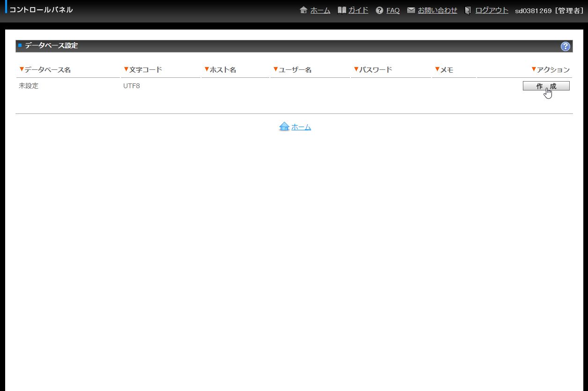588x391 pixels.
Task: Click the guide book icon
Action: tap(342, 10)
